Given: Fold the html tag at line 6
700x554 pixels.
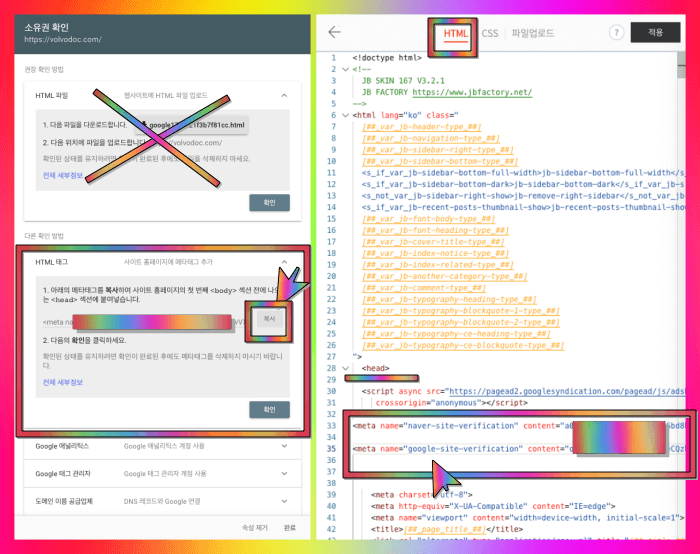Looking at the screenshot, I should coord(345,115).
